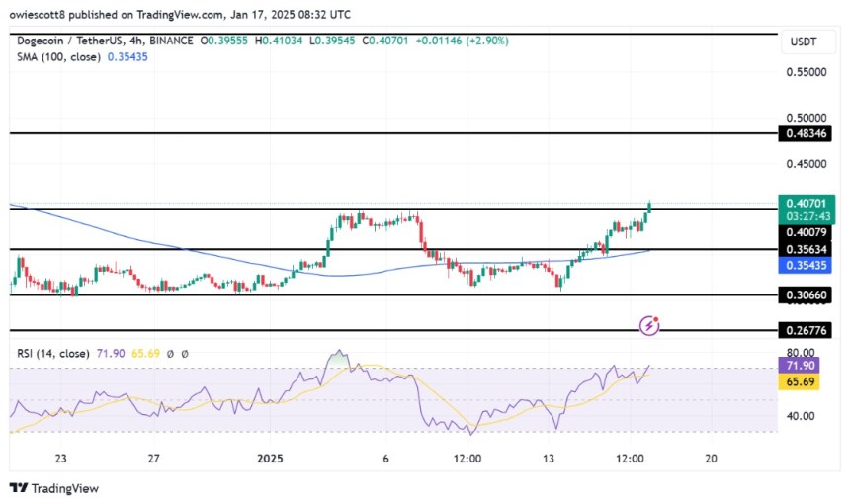Image resolution: width=850 pixels, height=504 pixels.
Task: Click the first RSI settings circle symbol
Action: 170,354
